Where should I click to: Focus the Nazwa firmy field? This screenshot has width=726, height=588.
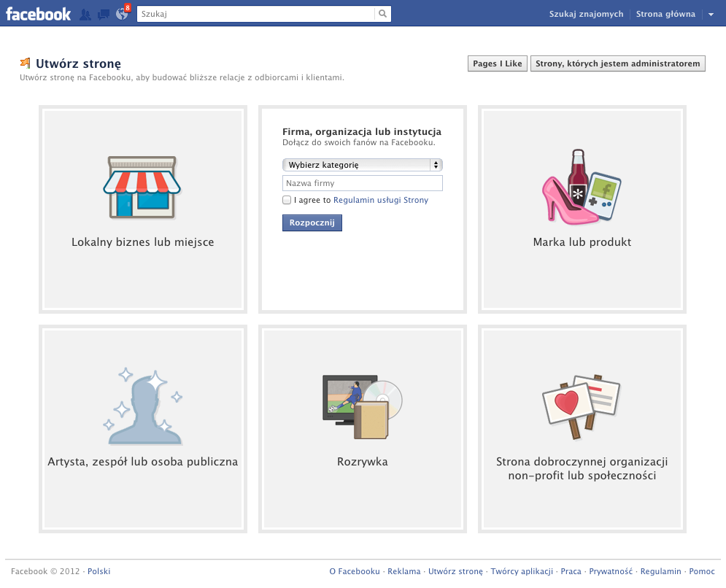pyautogui.click(x=363, y=183)
